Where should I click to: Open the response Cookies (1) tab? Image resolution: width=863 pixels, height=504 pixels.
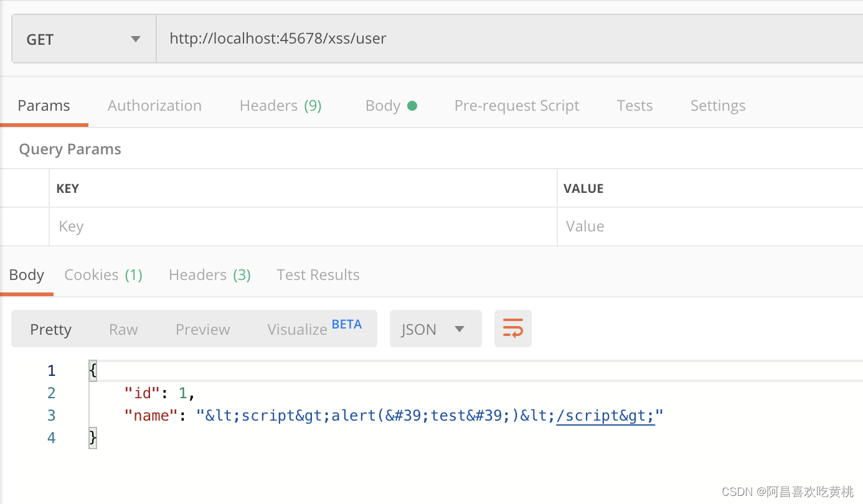click(103, 275)
